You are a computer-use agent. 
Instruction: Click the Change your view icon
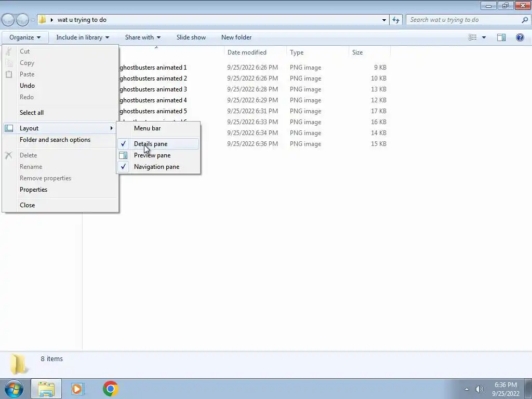click(472, 37)
